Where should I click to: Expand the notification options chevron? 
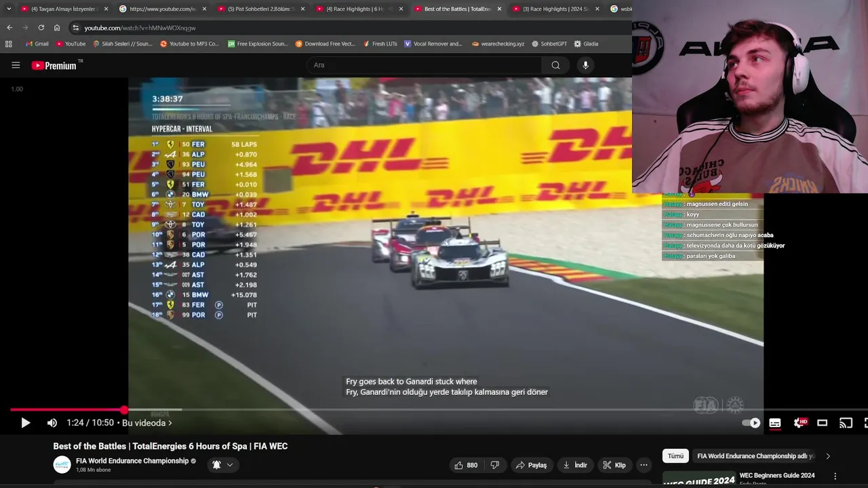coord(230,465)
